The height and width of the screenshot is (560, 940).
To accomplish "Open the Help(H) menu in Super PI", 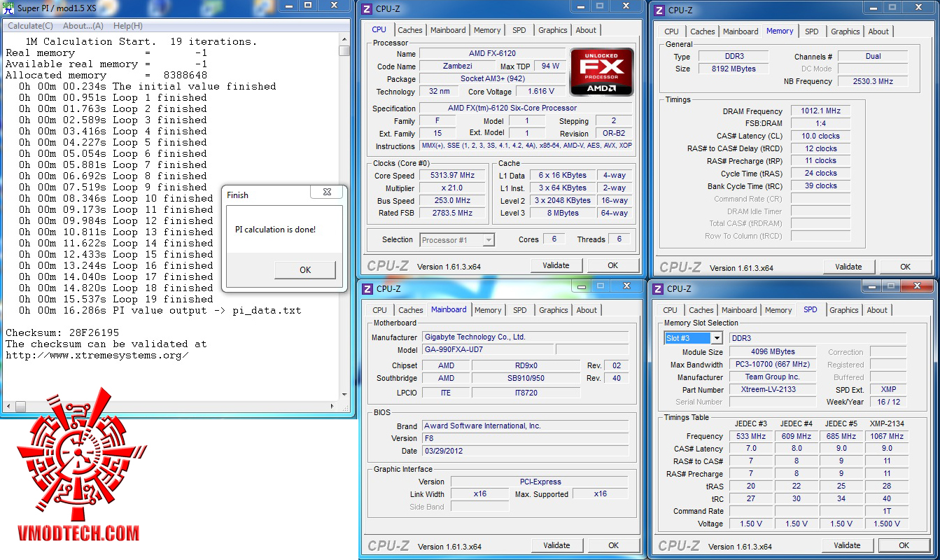I will coord(127,26).
